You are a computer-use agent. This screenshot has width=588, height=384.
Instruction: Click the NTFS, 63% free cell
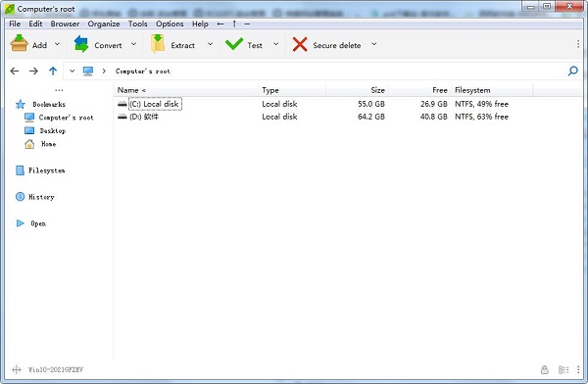pyautogui.click(x=481, y=117)
